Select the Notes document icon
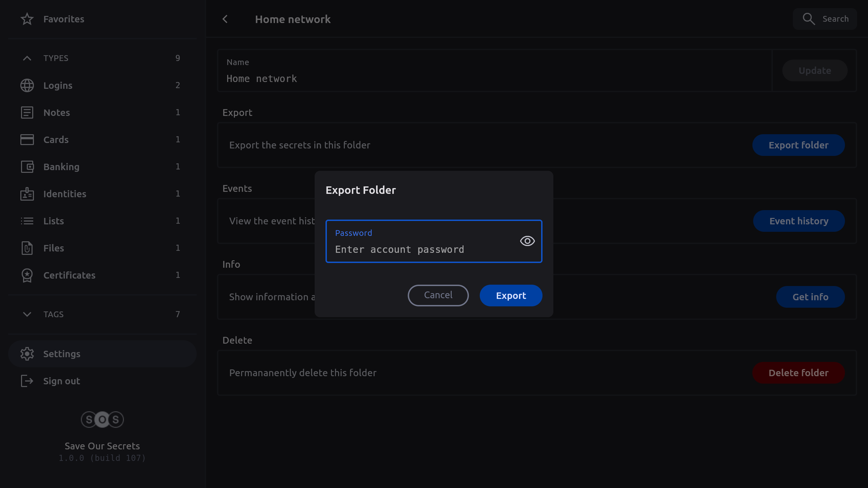The height and width of the screenshot is (488, 868). click(27, 113)
